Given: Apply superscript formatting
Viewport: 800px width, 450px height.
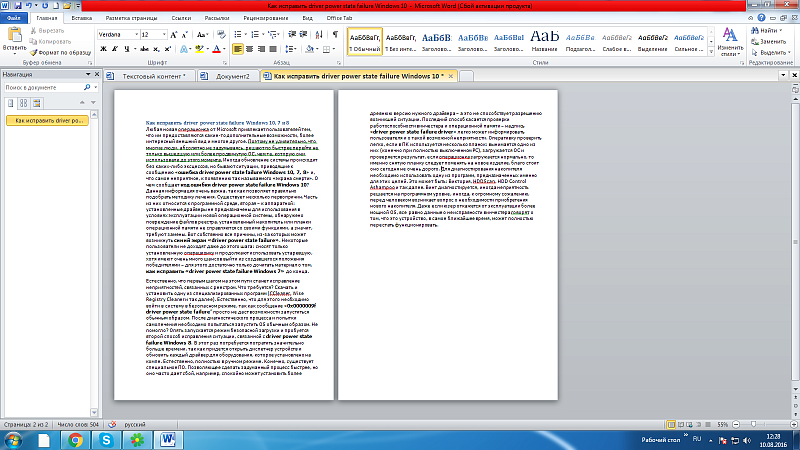Looking at the screenshot, I should pos(167,49).
